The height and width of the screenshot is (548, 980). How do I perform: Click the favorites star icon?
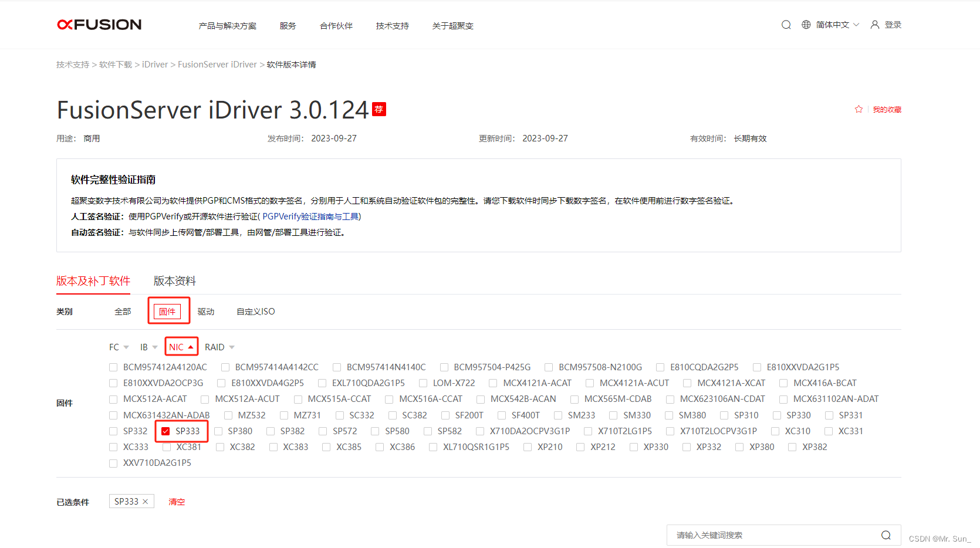[859, 109]
